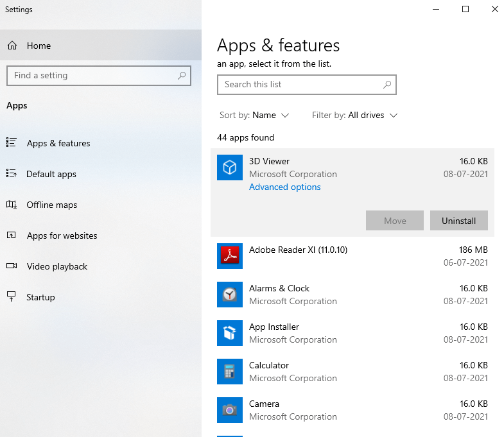Select the Alarms & Clock entry
Image resolution: width=504 pixels, height=437 pixels.
[x=352, y=295]
